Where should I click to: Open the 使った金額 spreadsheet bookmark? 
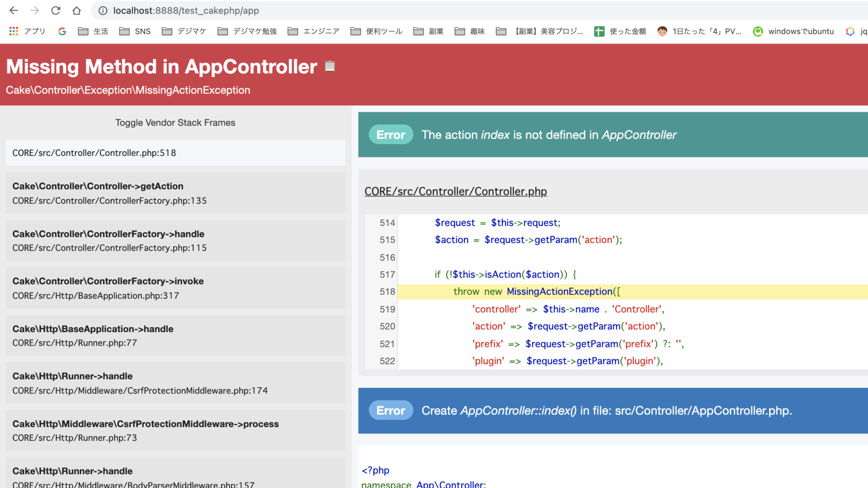620,31
